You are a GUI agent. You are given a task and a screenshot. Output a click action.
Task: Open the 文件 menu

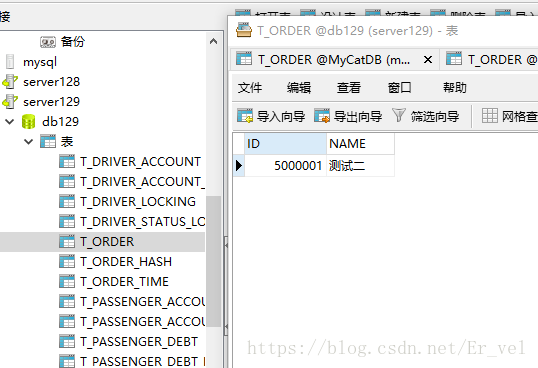250,88
